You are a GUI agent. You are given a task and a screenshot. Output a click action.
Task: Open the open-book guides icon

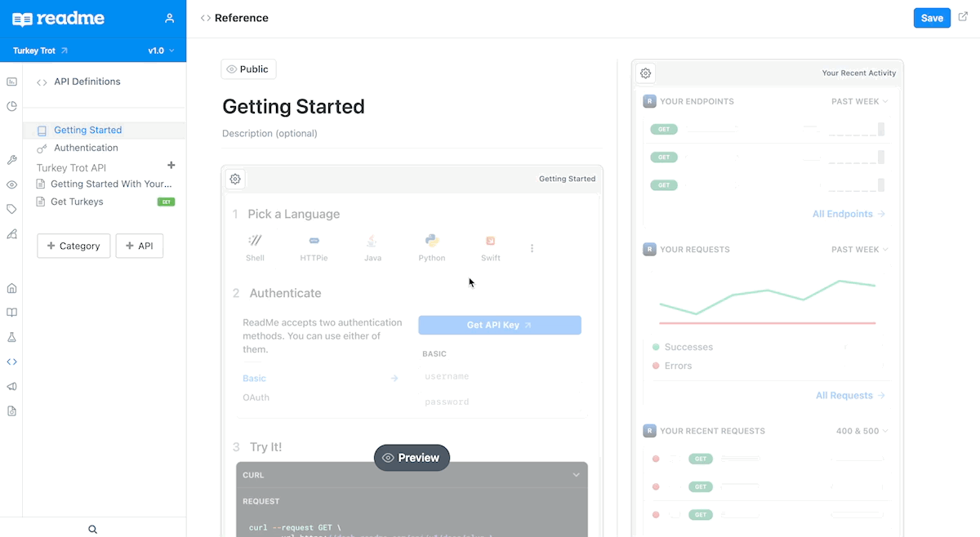(11, 313)
